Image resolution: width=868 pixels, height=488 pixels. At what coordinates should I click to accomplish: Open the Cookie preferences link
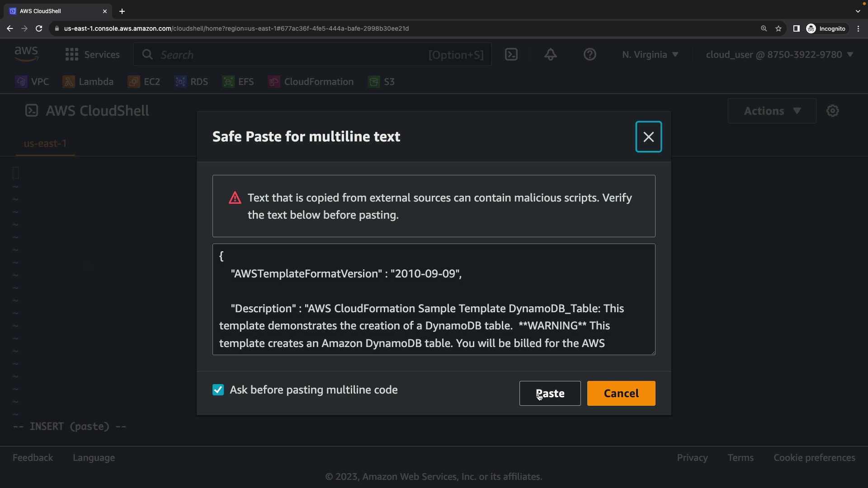coord(814,458)
